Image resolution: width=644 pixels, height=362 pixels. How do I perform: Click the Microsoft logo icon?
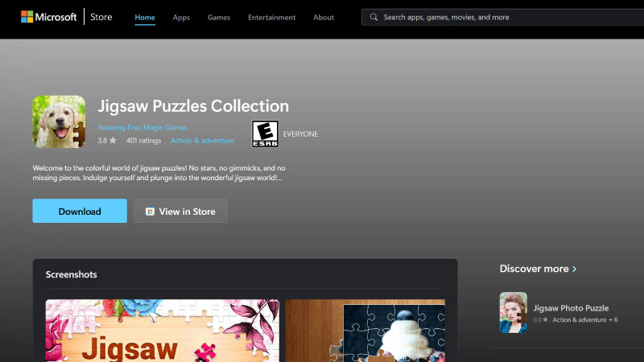(27, 17)
